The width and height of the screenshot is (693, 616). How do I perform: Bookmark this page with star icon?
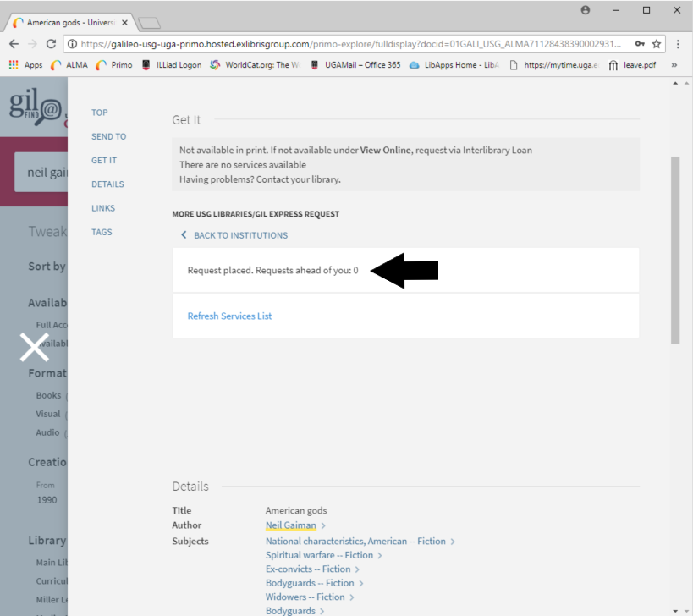657,44
